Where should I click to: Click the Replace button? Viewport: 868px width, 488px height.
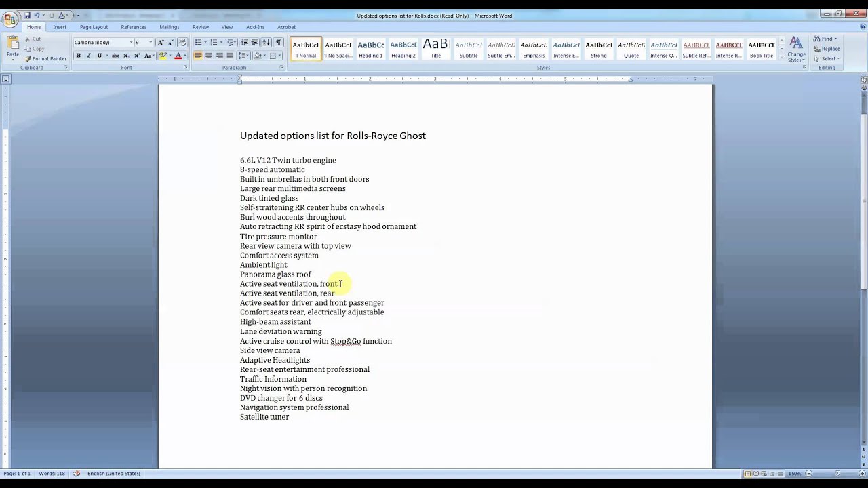coord(827,49)
